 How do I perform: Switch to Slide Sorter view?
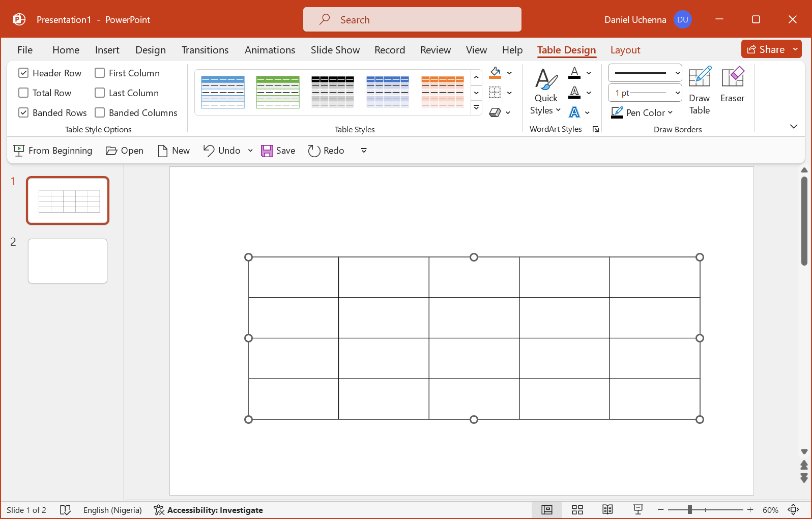coord(577,510)
